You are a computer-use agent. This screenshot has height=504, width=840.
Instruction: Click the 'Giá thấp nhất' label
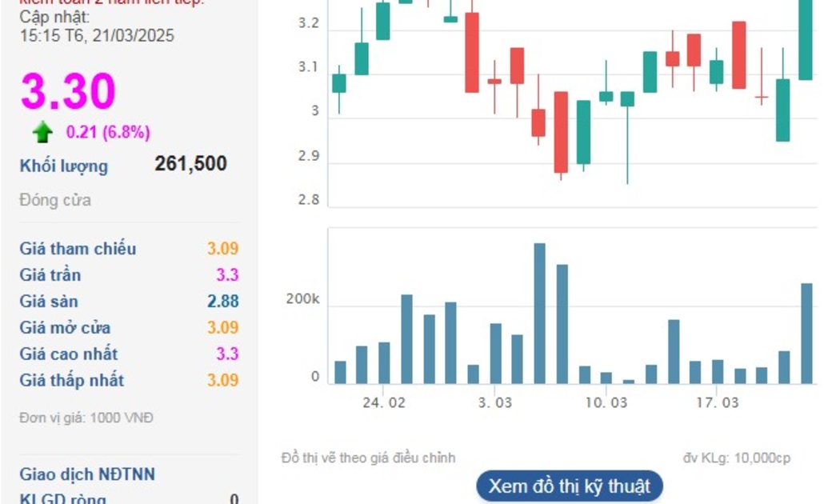(71, 381)
